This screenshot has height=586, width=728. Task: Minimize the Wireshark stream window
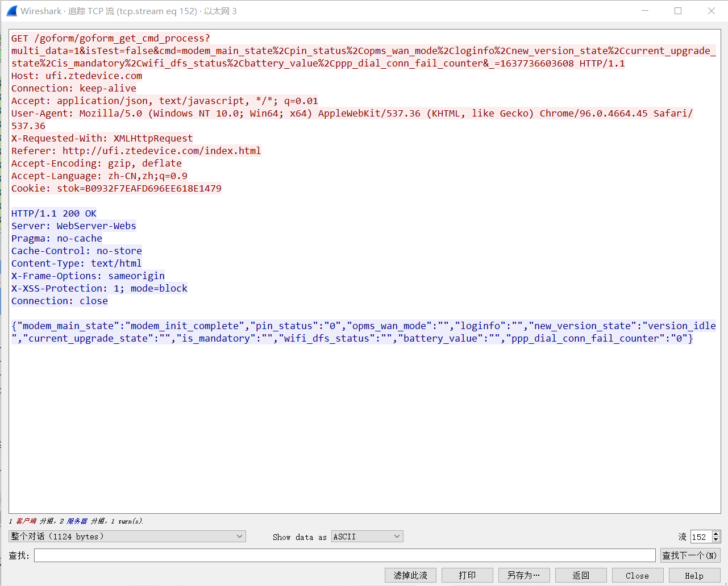pos(645,11)
